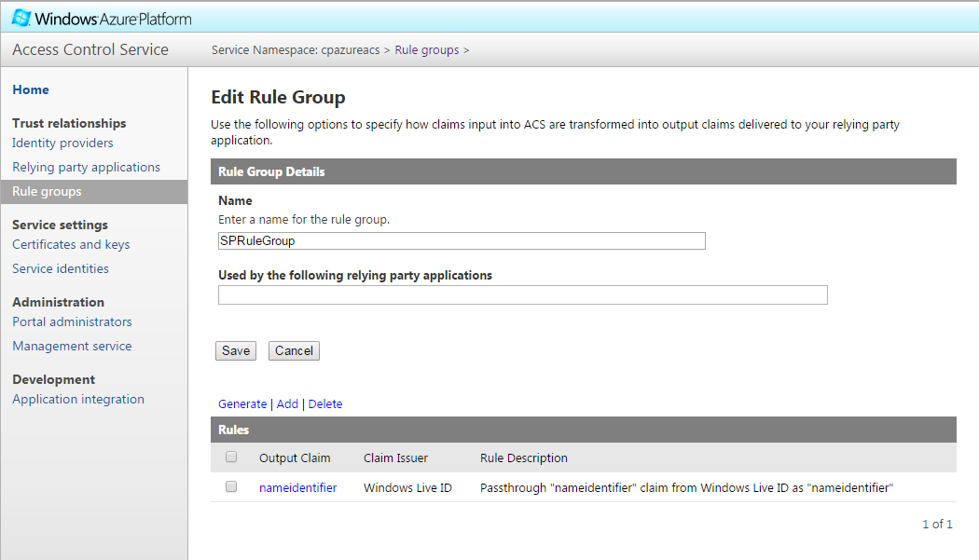
Task: Click the Rule groups breadcrumb link
Action: point(426,50)
